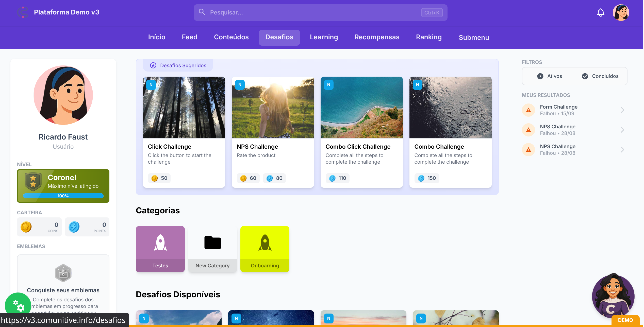
Task: Toggle the Concluídos filter
Action: pyautogui.click(x=600, y=76)
